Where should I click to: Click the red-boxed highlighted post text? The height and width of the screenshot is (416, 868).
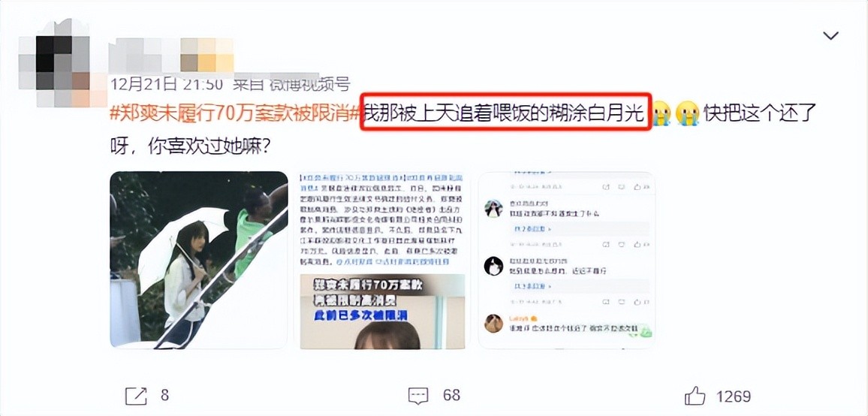coord(505,114)
